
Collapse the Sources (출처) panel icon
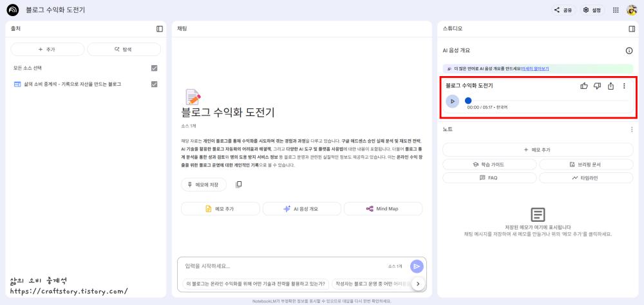pyautogui.click(x=160, y=29)
